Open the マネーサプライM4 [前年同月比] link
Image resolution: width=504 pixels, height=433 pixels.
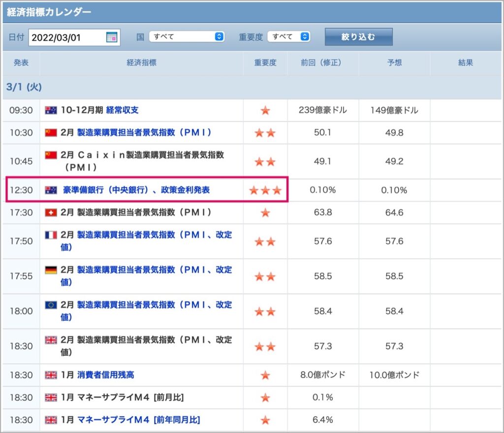point(138,420)
